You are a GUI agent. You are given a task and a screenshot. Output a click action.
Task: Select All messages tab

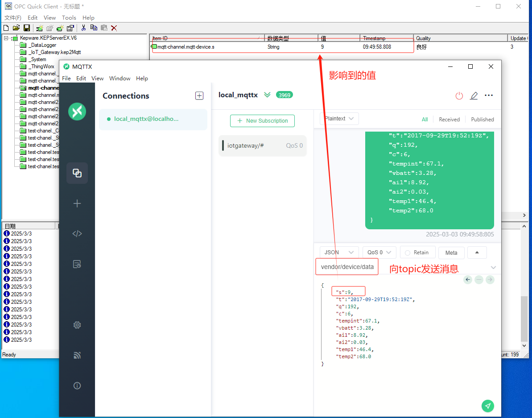tap(425, 120)
